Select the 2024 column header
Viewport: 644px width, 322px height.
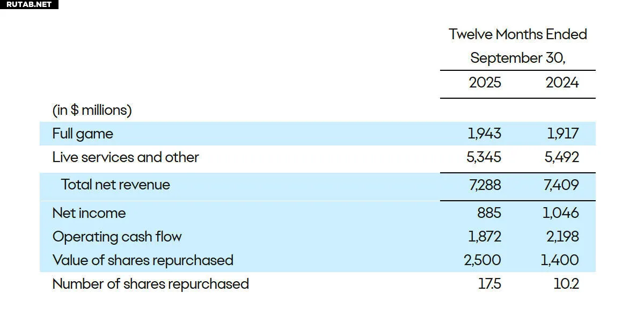(562, 83)
